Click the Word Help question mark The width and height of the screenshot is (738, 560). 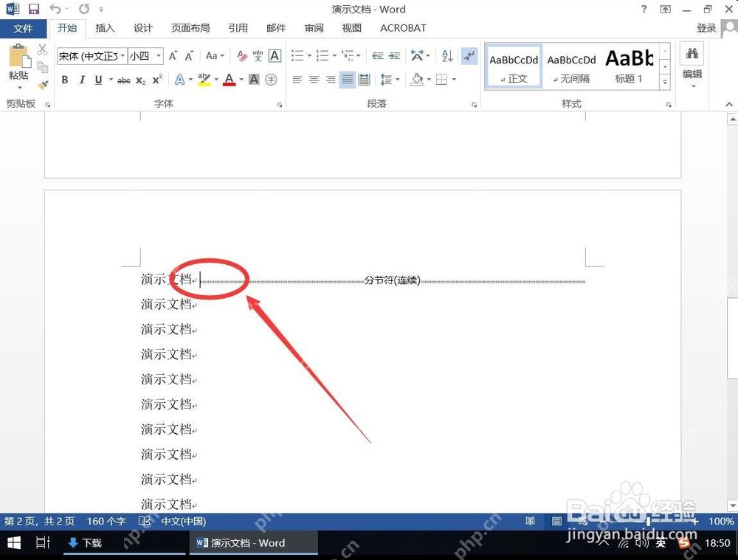click(644, 9)
